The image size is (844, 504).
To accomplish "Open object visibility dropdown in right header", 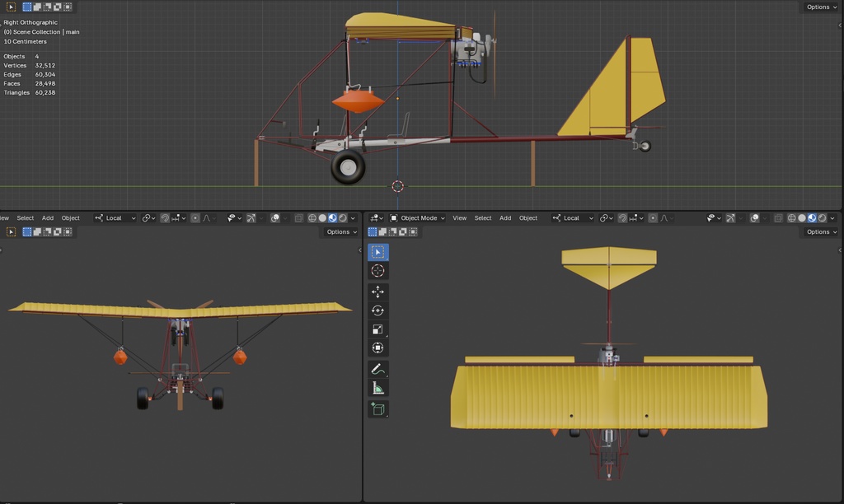I will [x=714, y=218].
